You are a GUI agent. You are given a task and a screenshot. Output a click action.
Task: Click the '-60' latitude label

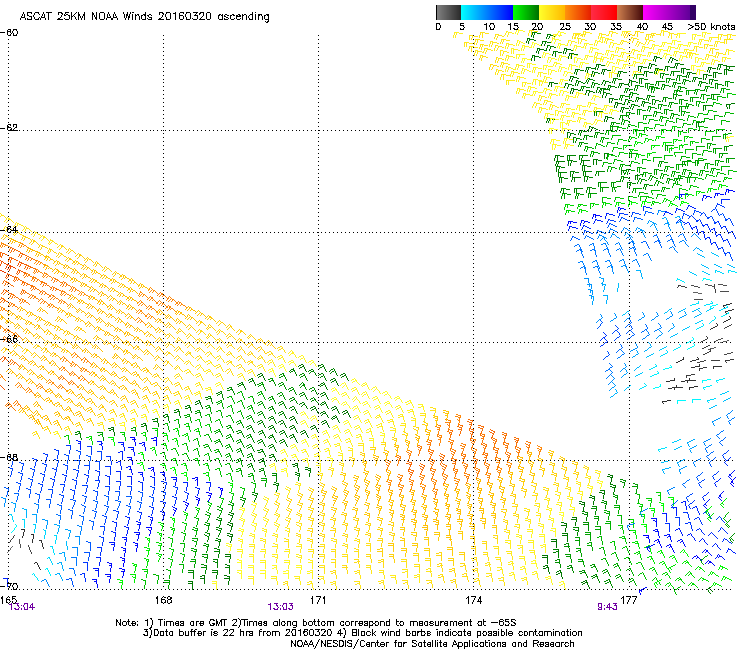click(9, 33)
